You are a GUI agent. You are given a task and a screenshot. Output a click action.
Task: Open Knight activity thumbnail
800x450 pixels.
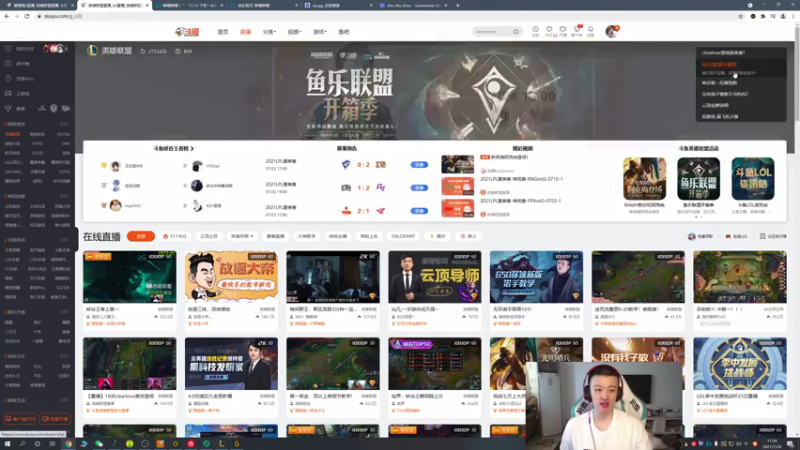(x=644, y=179)
